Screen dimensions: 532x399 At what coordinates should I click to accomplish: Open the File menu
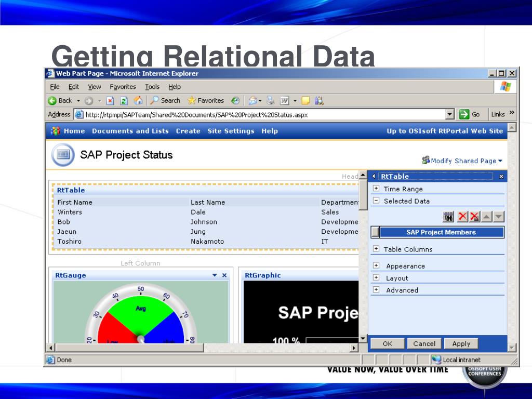55,87
